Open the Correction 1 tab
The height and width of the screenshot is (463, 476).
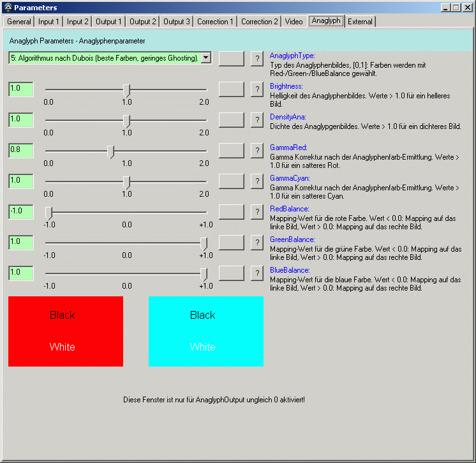pyautogui.click(x=215, y=22)
